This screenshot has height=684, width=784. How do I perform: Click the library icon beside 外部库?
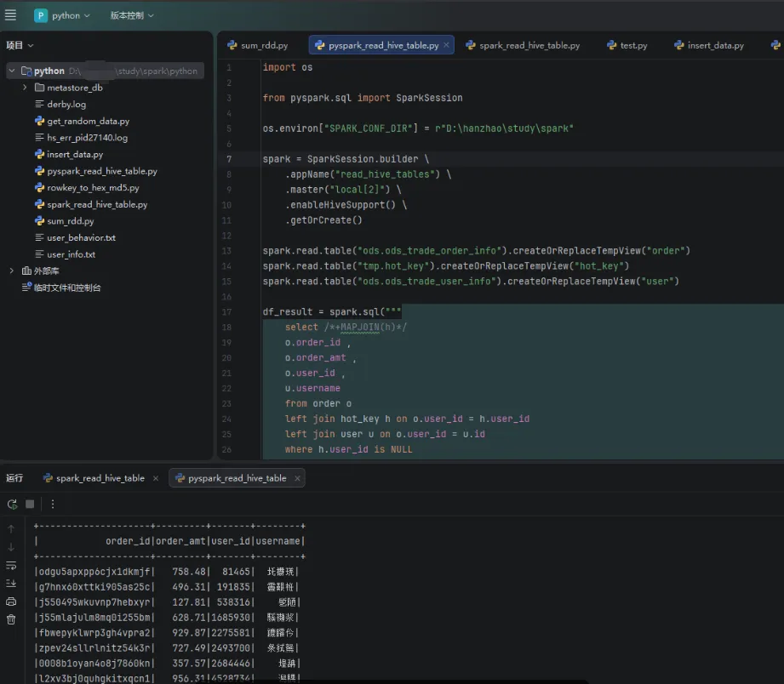[x=26, y=271]
